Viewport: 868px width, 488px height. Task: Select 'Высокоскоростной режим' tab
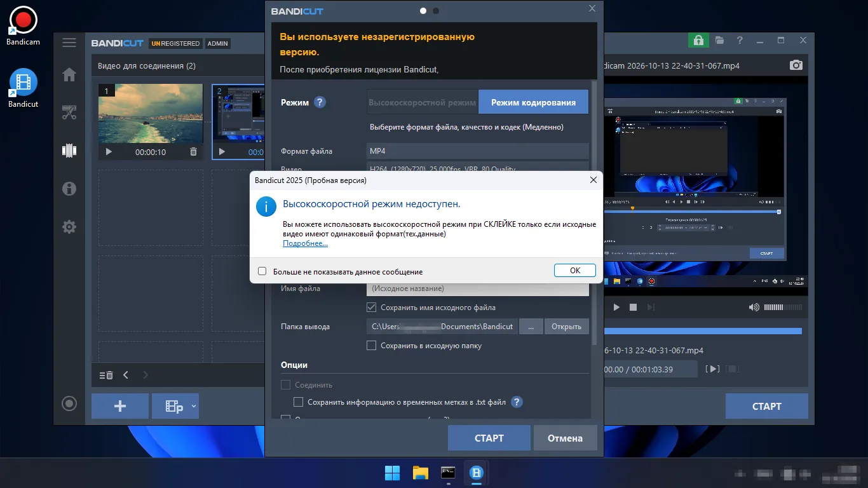tap(423, 102)
